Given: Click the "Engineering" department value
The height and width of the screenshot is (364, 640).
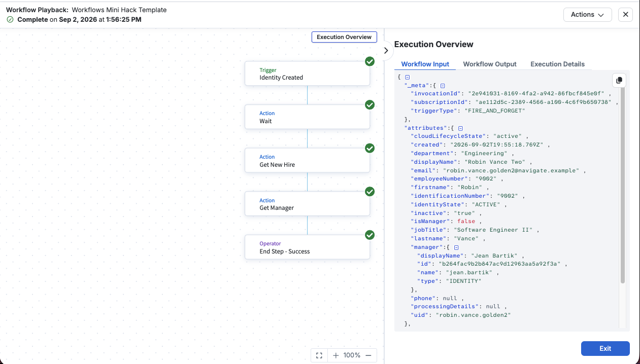Looking at the screenshot, I should pos(484,154).
